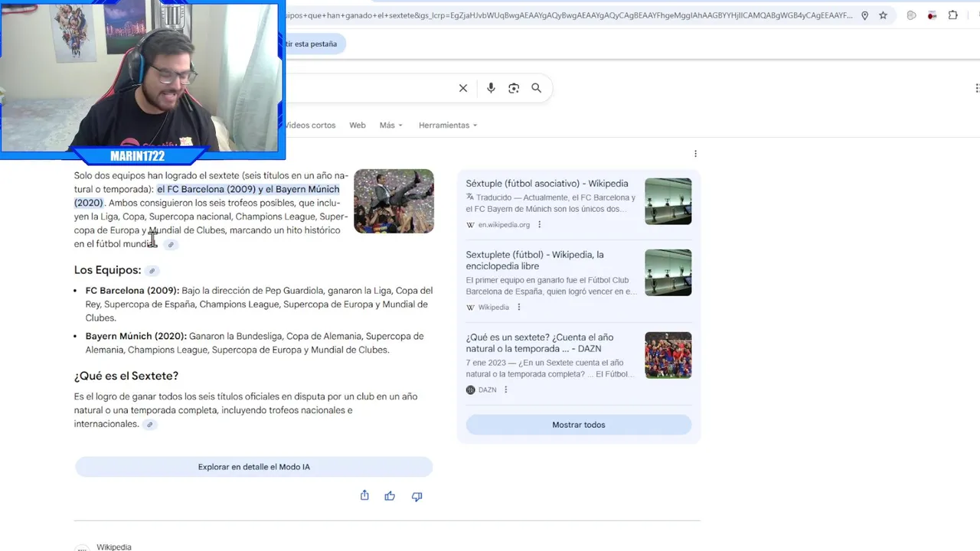Open trophies thumbnail of Séxtuple source
Viewport: 980px width, 551px height.
click(668, 201)
